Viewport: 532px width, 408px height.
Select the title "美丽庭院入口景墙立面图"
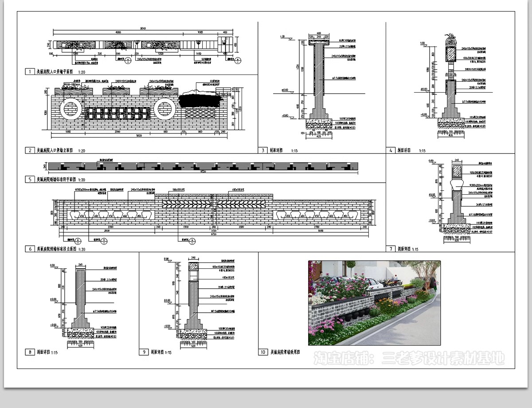coord(55,150)
